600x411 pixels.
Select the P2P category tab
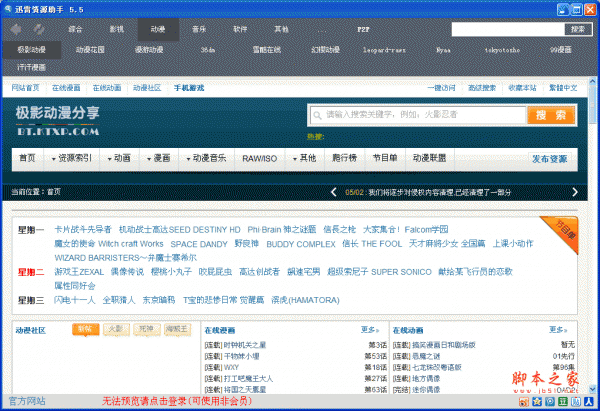(x=363, y=29)
